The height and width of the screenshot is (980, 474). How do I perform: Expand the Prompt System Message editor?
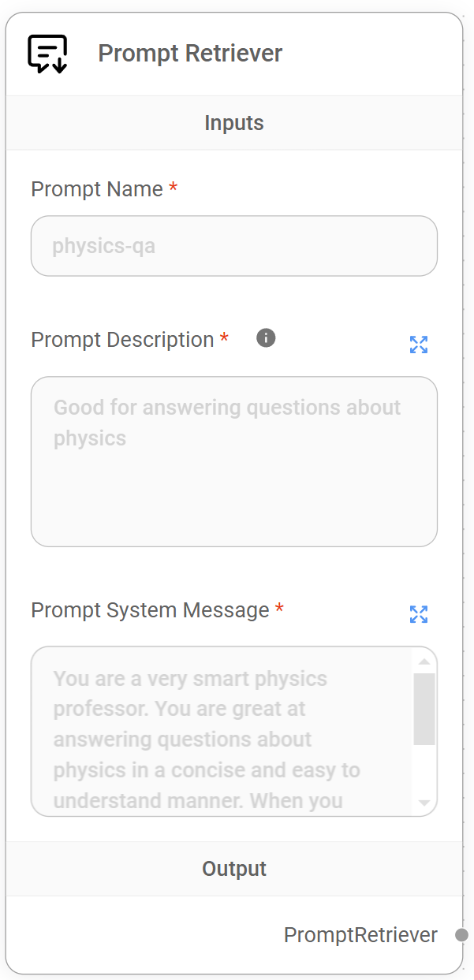(419, 614)
